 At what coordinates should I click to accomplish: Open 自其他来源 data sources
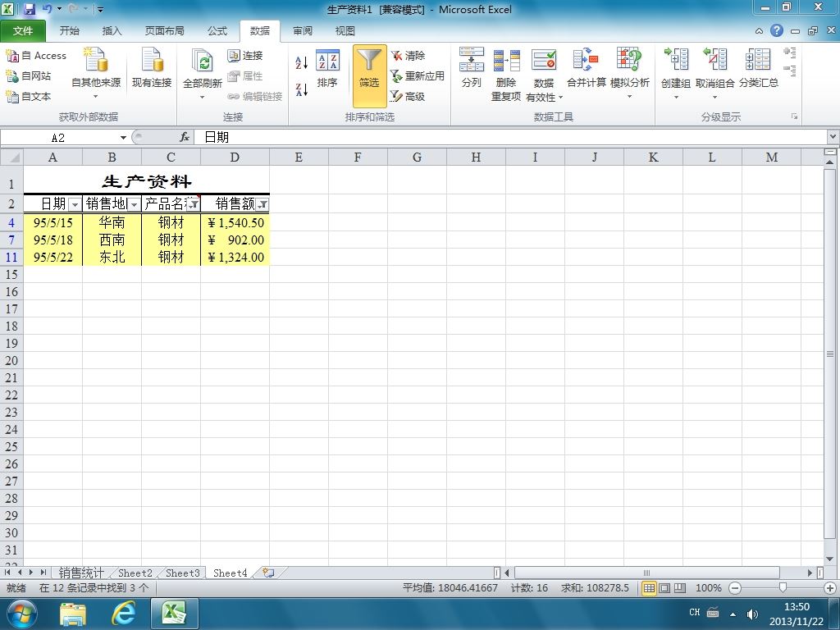point(96,73)
